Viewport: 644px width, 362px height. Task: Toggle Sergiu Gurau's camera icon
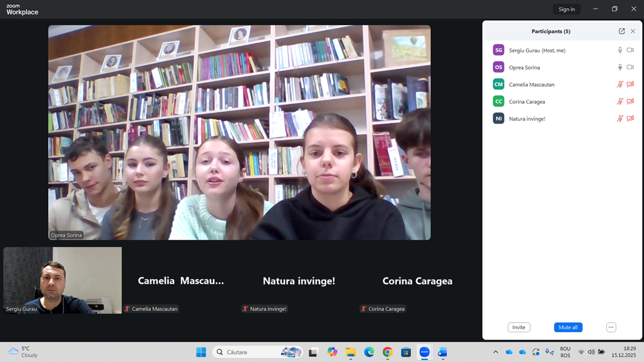pyautogui.click(x=630, y=50)
